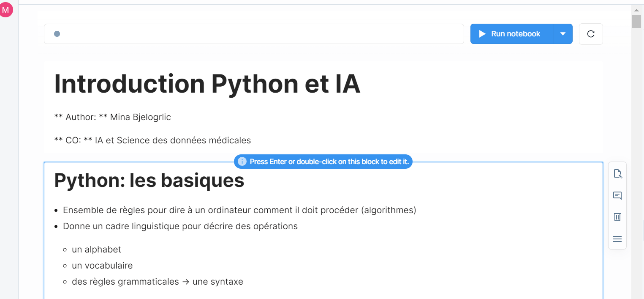
Task: Open the Run notebook dropdown arrow
Action: (563, 34)
